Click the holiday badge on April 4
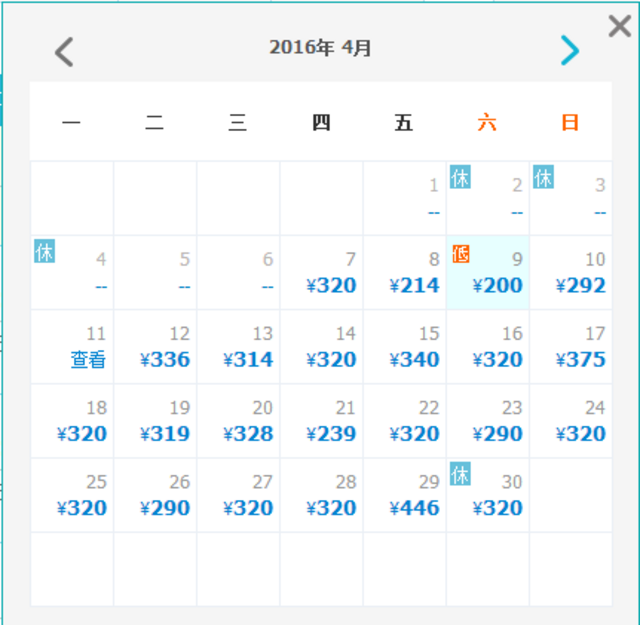 [x=45, y=251]
